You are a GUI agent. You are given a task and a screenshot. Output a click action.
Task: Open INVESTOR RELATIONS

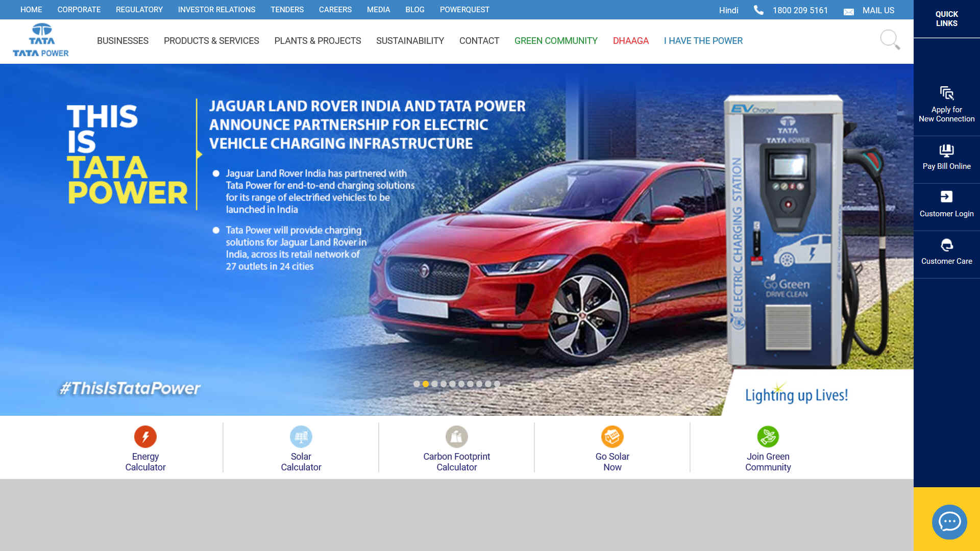[x=216, y=10]
